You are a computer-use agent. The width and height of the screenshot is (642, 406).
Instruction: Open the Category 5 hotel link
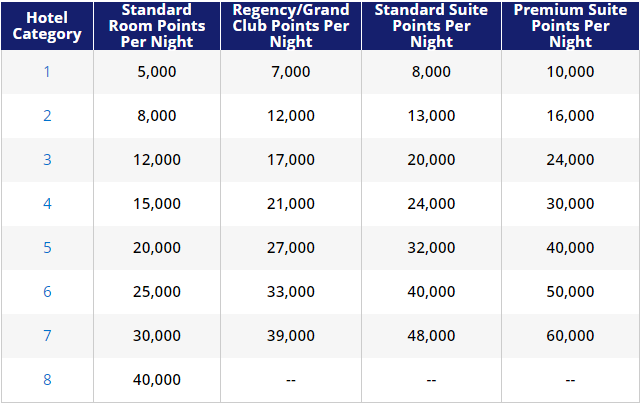[47, 248]
